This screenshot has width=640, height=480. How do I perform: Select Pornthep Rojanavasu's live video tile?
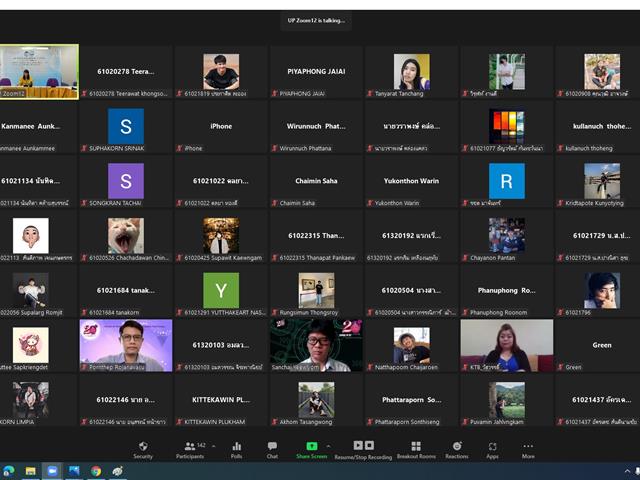(x=126, y=345)
